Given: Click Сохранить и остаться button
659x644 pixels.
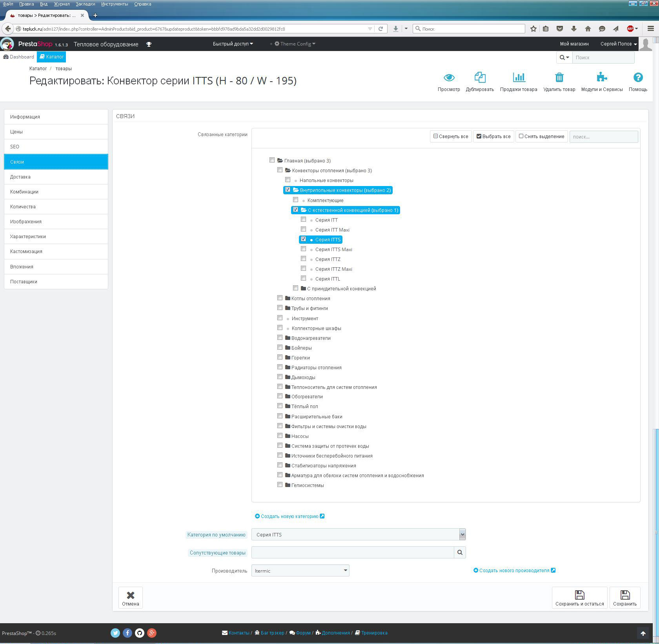Looking at the screenshot, I should point(579,598).
